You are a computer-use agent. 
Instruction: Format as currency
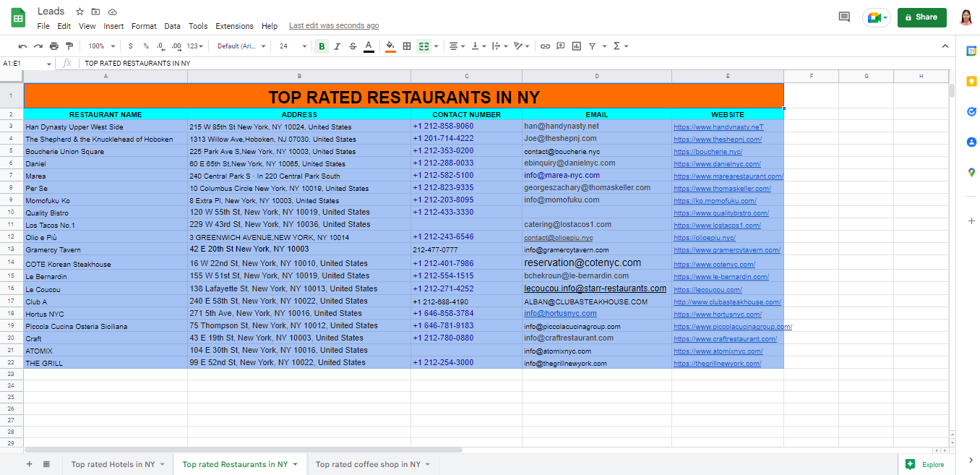pos(130,46)
